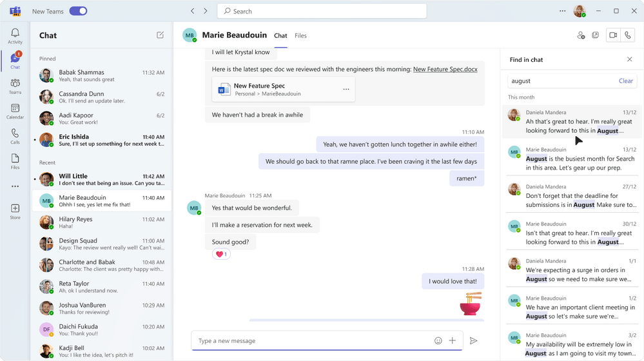Viewport: 644px width, 361px height.
Task: Click the heart reaction on Sound good?
Action: point(221,254)
